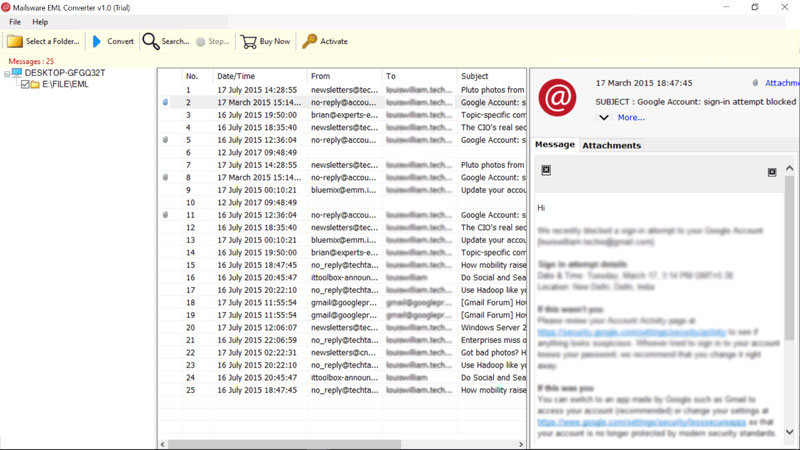Toggle the E:\FILE\EML folder checkbox
The height and width of the screenshot is (450, 800).
[x=24, y=84]
